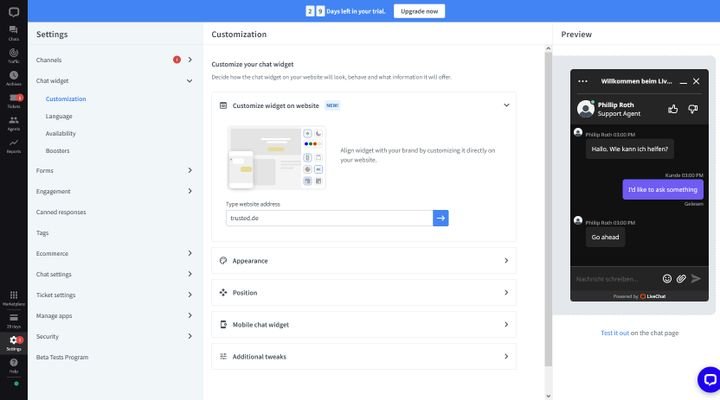
Task: Expand the Ticket settings group
Action: click(x=190, y=295)
